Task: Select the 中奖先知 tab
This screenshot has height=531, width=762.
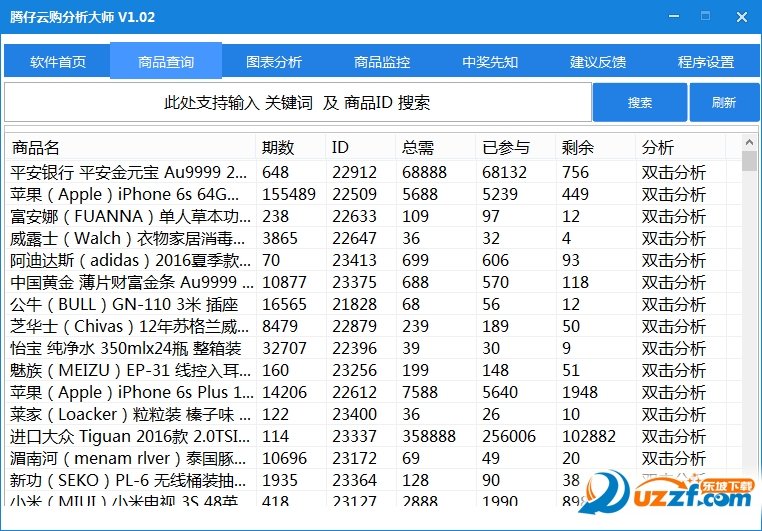Action: click(490, 61)
